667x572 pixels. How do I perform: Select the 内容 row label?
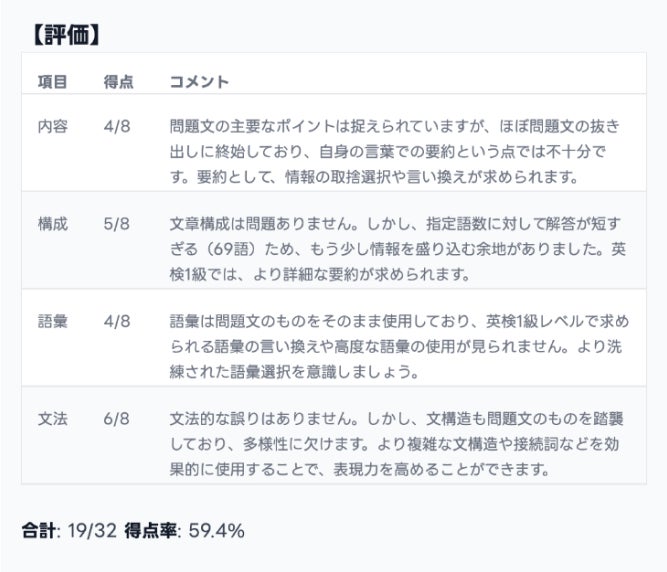pos(52,128)
